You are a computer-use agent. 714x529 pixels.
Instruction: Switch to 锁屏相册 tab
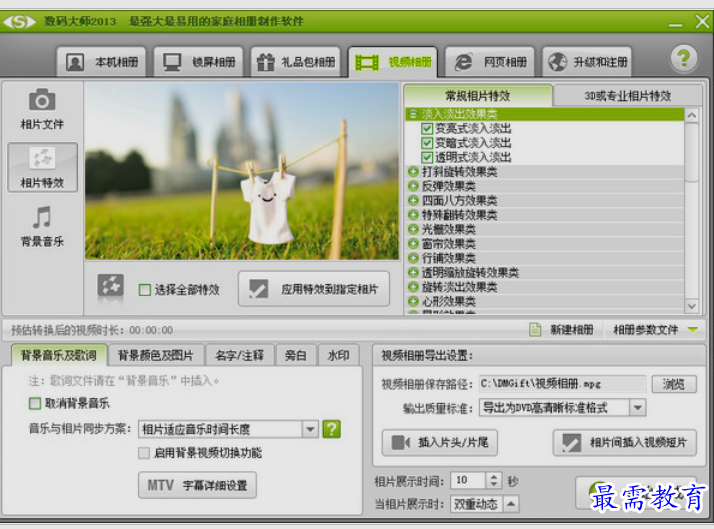coord(199,61)
